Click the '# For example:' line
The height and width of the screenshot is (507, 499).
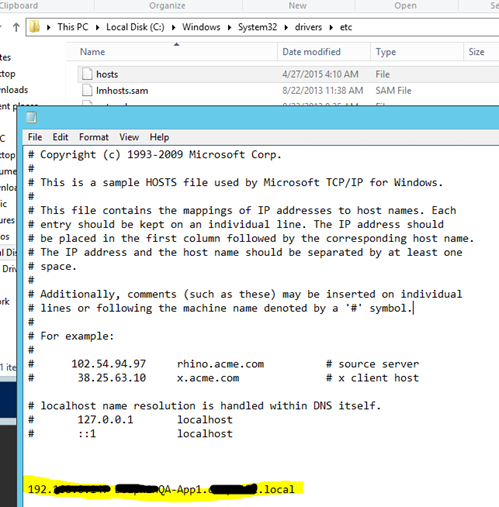click(71, 336)
